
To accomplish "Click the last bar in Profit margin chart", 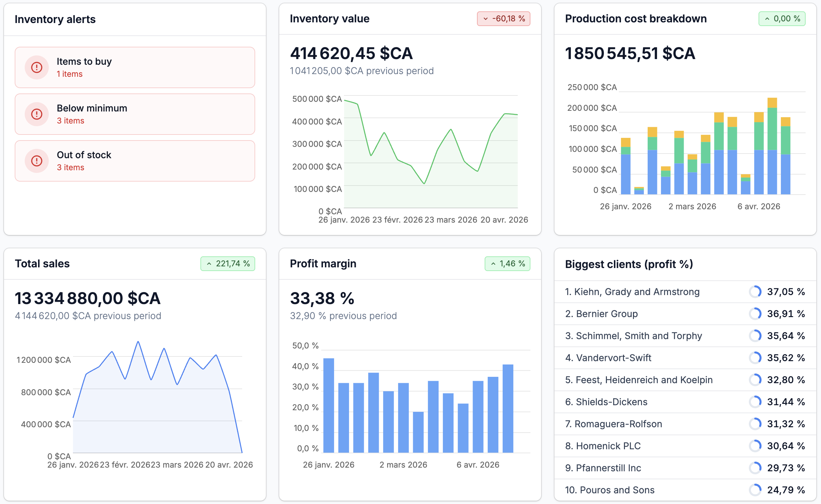I will (x=508, y=409).
